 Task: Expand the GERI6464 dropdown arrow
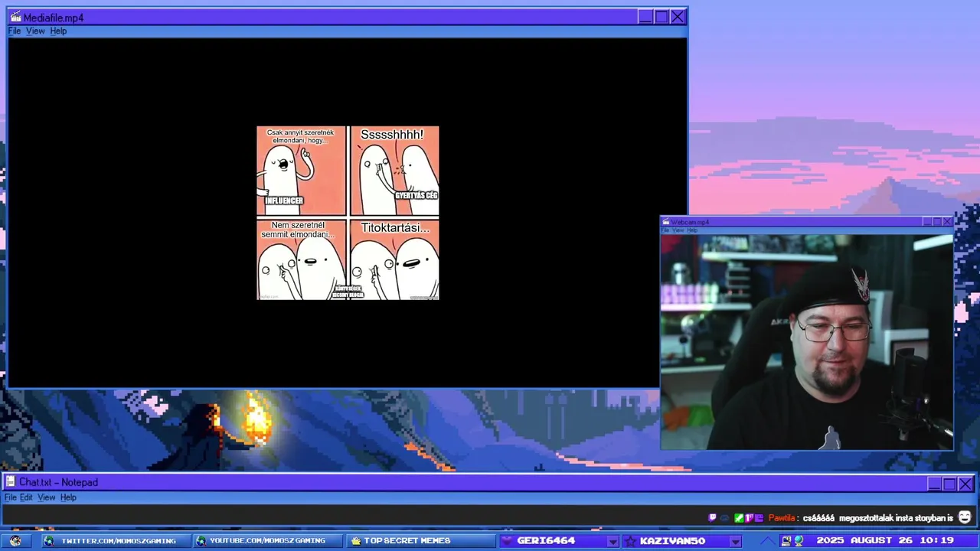[612, 542]
